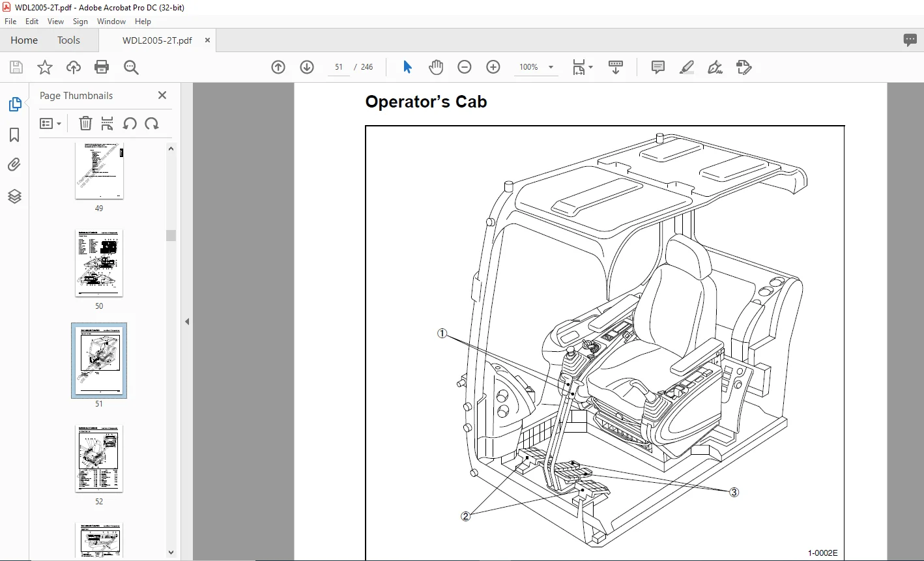Choose the Selection arrow tool
The height and width of the screenshot is (561, 924).
(407, 67)
